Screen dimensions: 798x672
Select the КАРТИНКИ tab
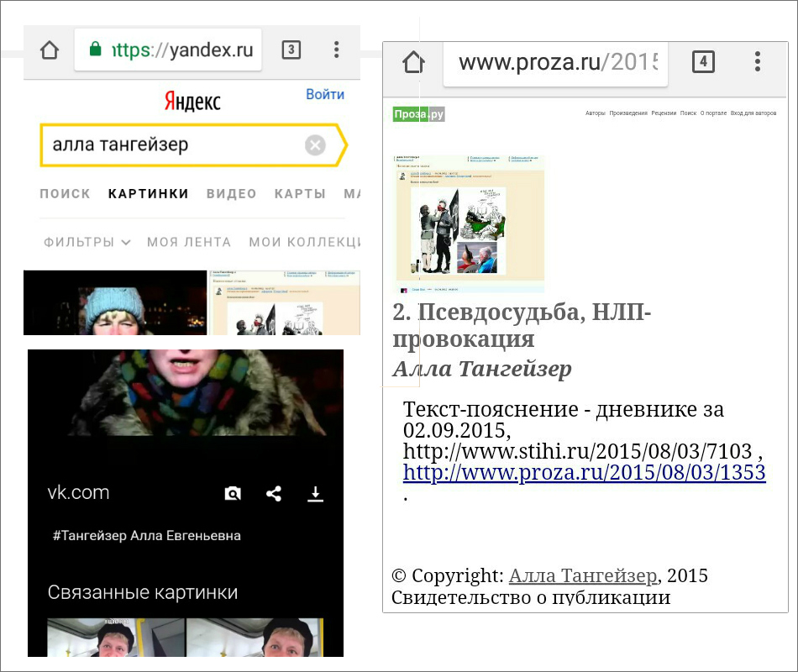tap(149, 194)
